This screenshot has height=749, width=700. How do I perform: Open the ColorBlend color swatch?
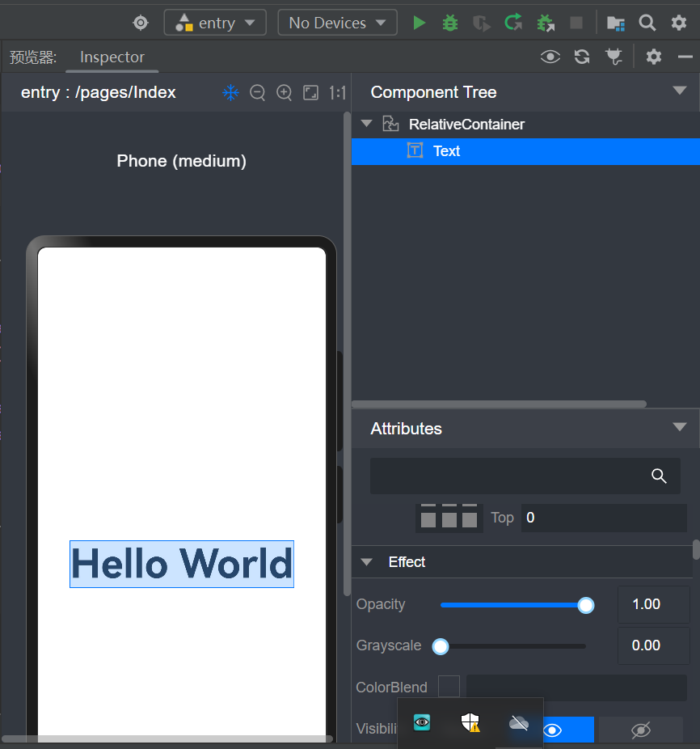click(x=449, y=687)
